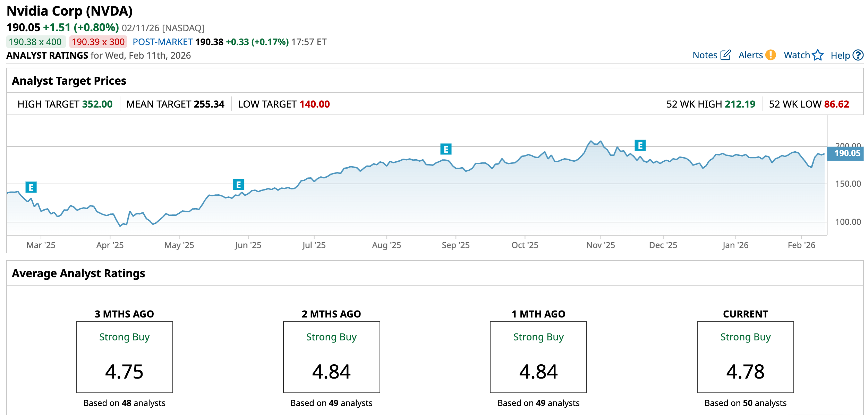Click the earnings E marker near Sep '25
The height and width of the screenshot is (415, 868).
[x=446, y=149]
